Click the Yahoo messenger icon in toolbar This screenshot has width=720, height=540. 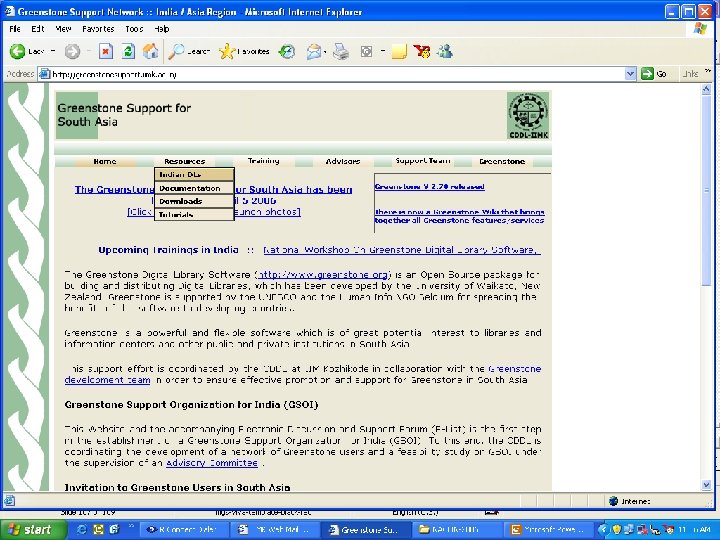[x=422, y=51]
